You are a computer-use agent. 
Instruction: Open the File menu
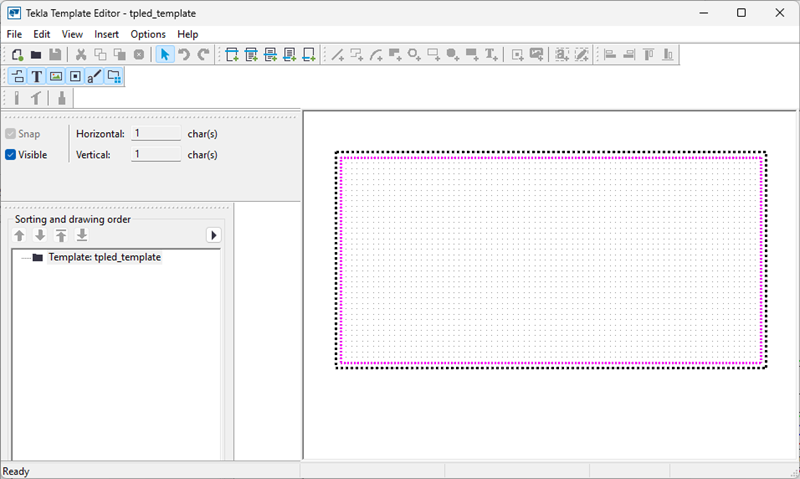14,34
